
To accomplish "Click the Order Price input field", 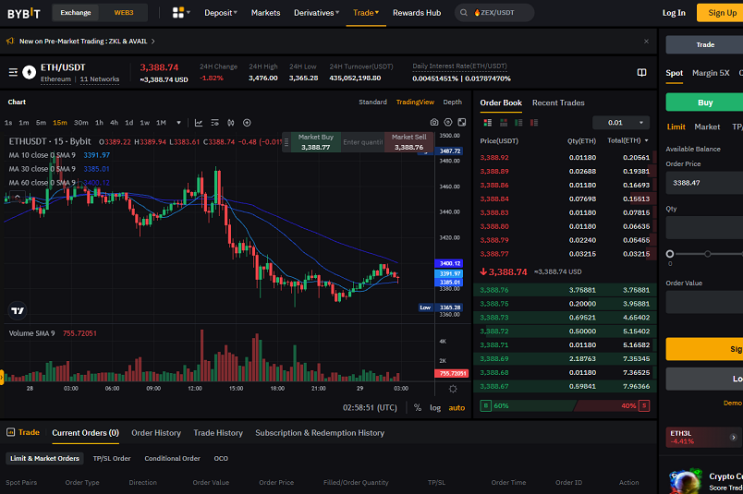I will tap(705, 183).
